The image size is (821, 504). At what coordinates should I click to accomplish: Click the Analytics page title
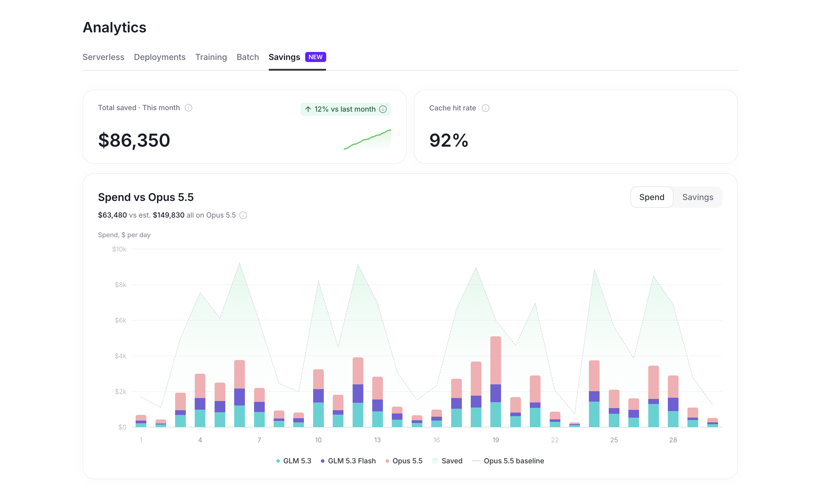coord(114,27)
